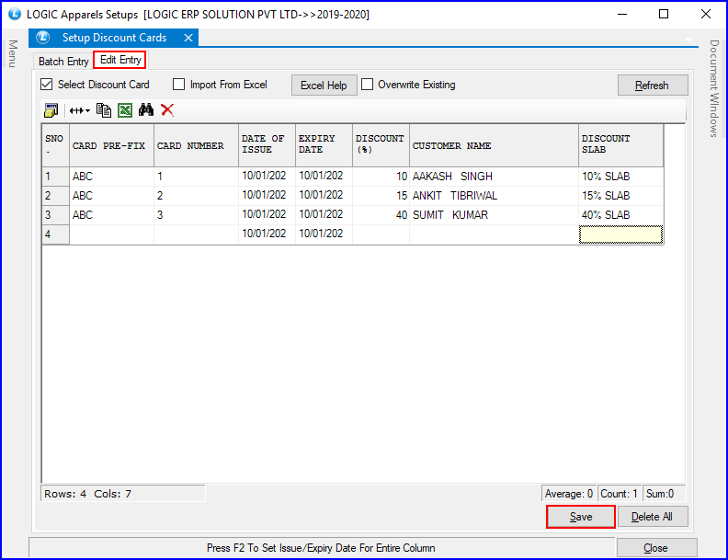Click the Average: 0 status box
Screen dimensions: 728x560
click(x=569, y=494)
